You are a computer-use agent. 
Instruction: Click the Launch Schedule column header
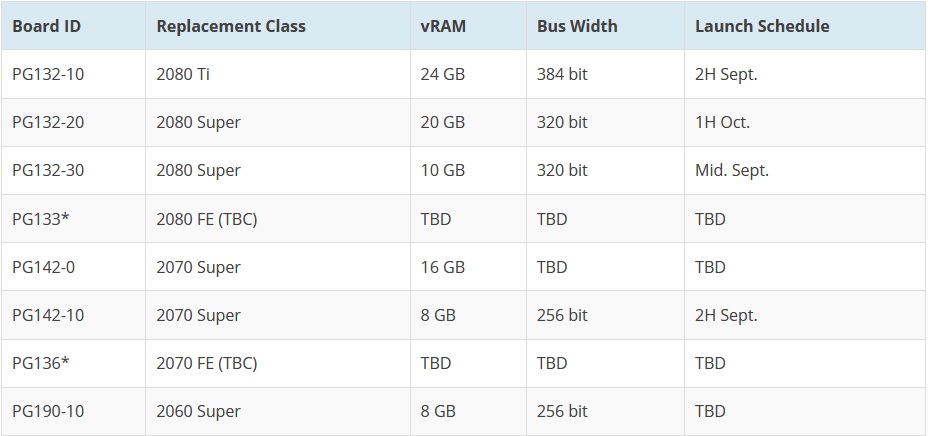tap(762, 26)
